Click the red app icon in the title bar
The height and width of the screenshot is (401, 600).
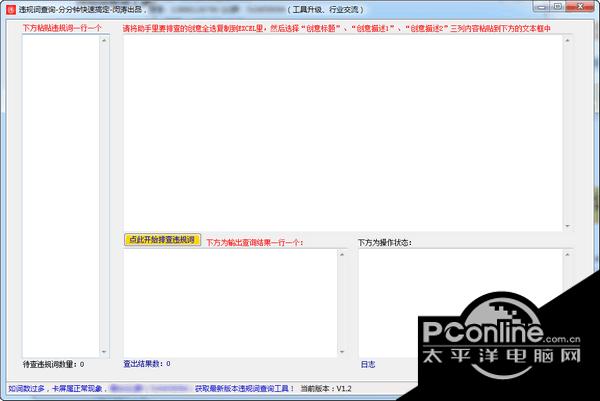[x=11, y=9]
